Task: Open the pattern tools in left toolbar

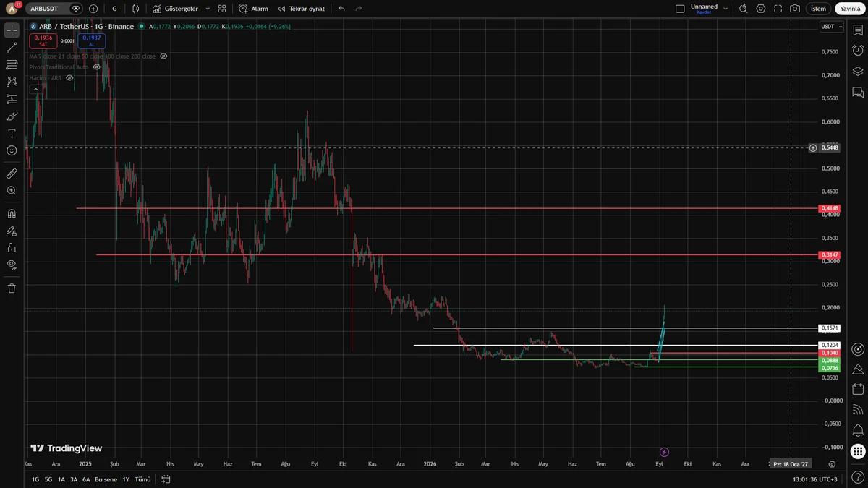Action: coord(12,82)
